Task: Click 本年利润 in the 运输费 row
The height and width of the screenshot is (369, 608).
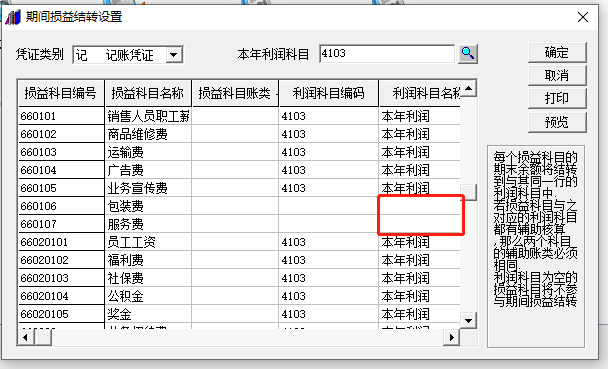Action: coord(420,152)
